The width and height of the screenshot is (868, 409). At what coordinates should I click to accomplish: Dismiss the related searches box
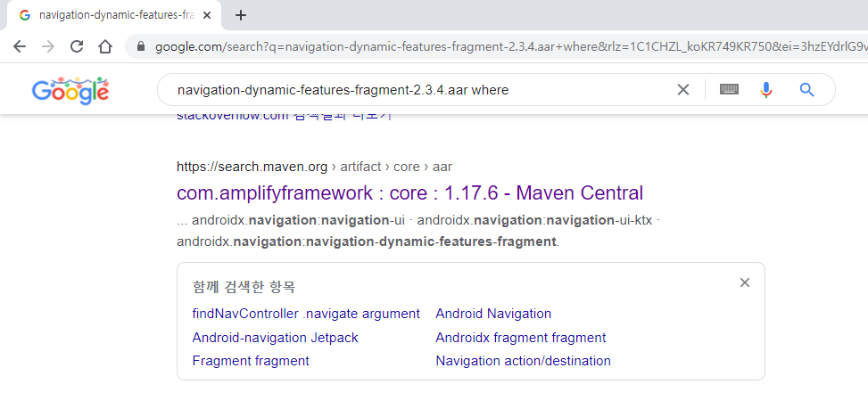pyautogui.click(x=745, y=282)
